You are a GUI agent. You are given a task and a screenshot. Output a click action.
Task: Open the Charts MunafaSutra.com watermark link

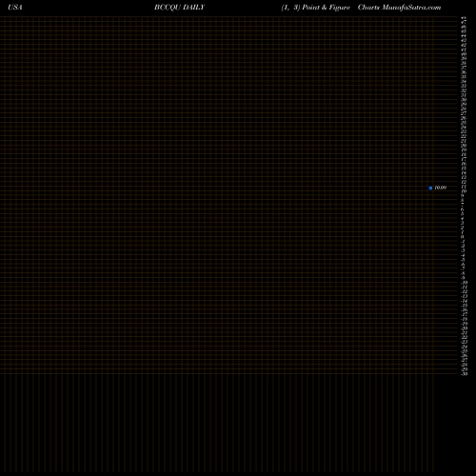click(399, 8)
